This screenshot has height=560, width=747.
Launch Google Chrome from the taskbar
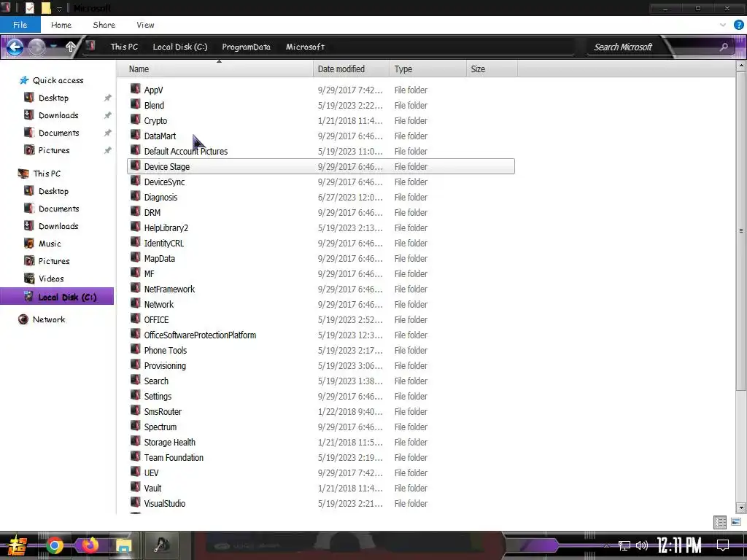tap(54, 545)
